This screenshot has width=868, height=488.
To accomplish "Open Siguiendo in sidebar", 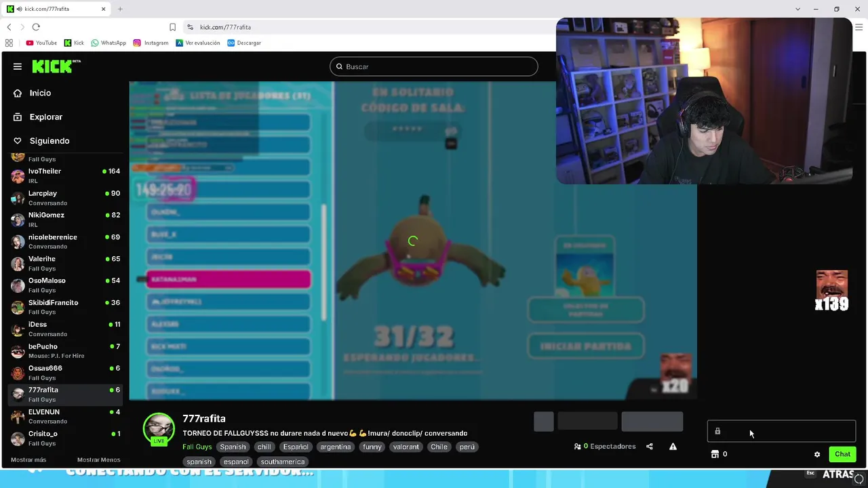I will pos(50,141).
